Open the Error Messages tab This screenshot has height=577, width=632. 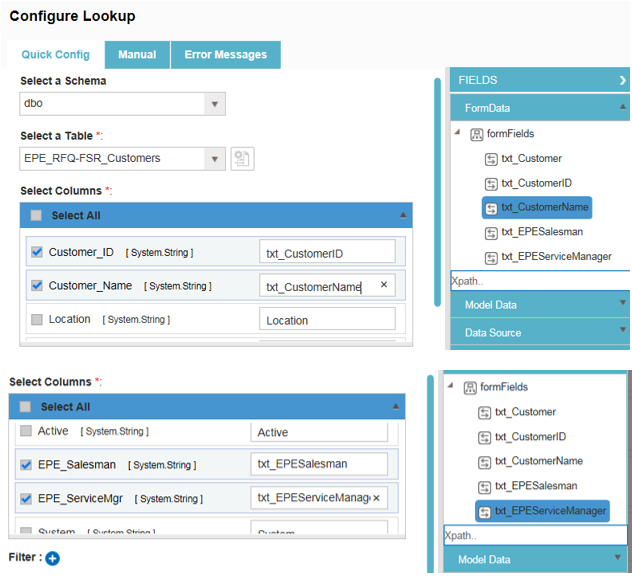[x=225, y=54]
